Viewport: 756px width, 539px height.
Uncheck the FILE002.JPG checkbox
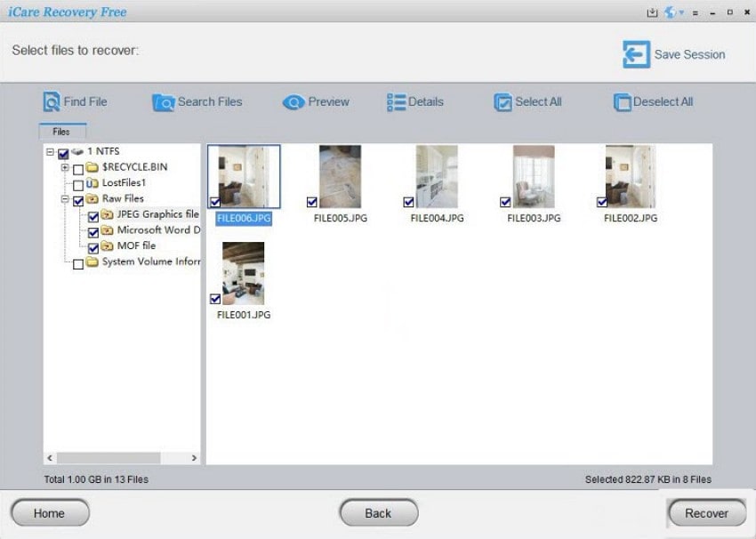point(602,202)
